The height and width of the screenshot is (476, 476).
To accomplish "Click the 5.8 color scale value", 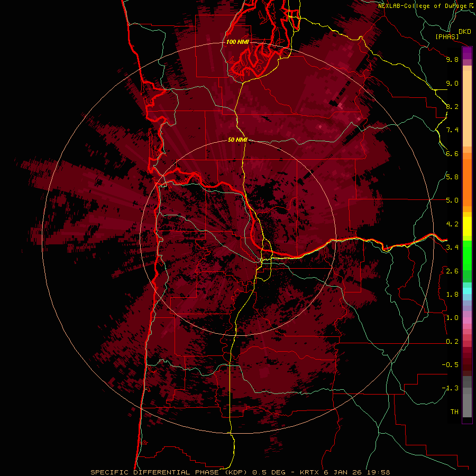I will pyautogui.click(x=452, y=177).
